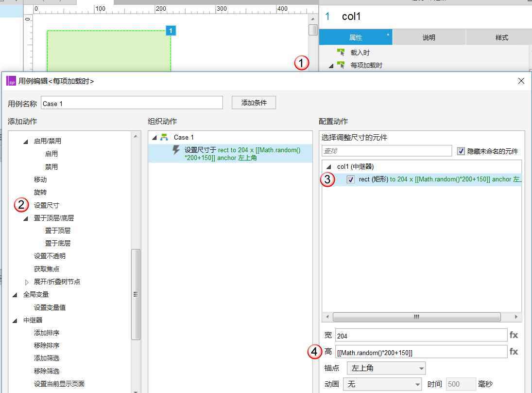Image resolution: width=532 pixels, height=393 pixels.
Task: Add the 设置当前显示页面 action
Action: pyautogui.click(x=59, y=384)
